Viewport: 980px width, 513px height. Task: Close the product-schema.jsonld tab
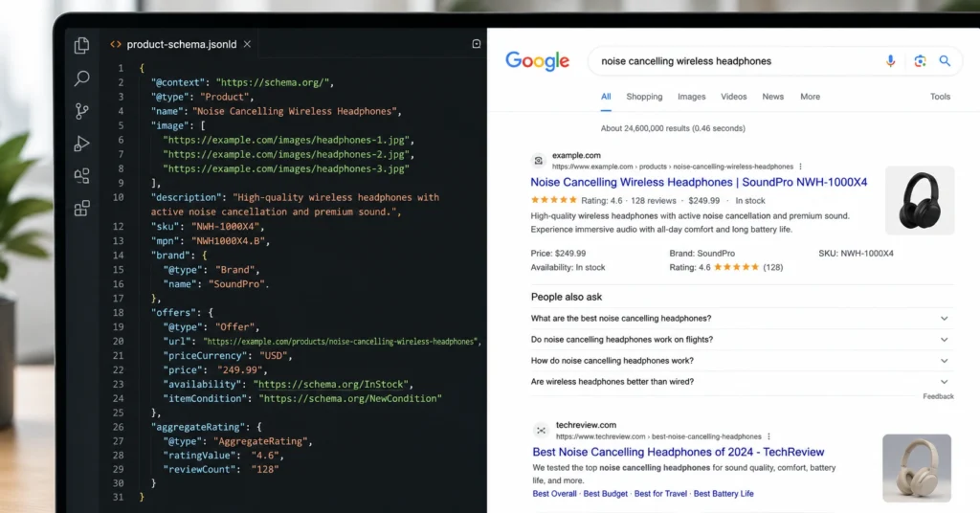(248, 44)
